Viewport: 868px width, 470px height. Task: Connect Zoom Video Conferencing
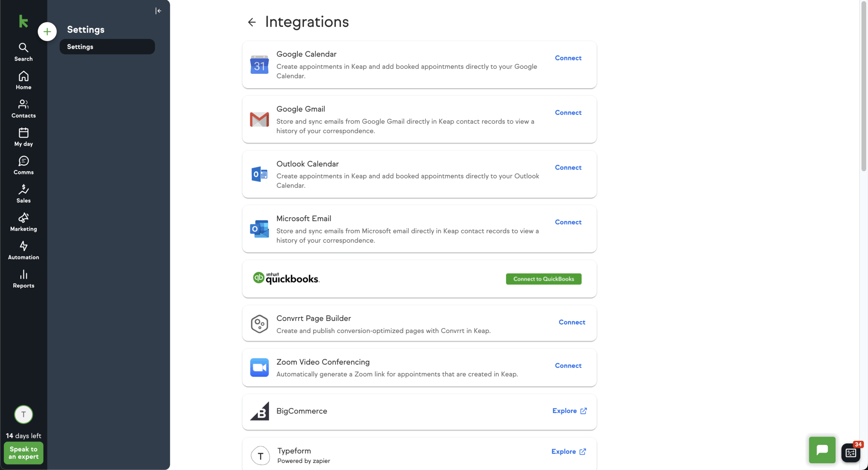click(568, 366)
